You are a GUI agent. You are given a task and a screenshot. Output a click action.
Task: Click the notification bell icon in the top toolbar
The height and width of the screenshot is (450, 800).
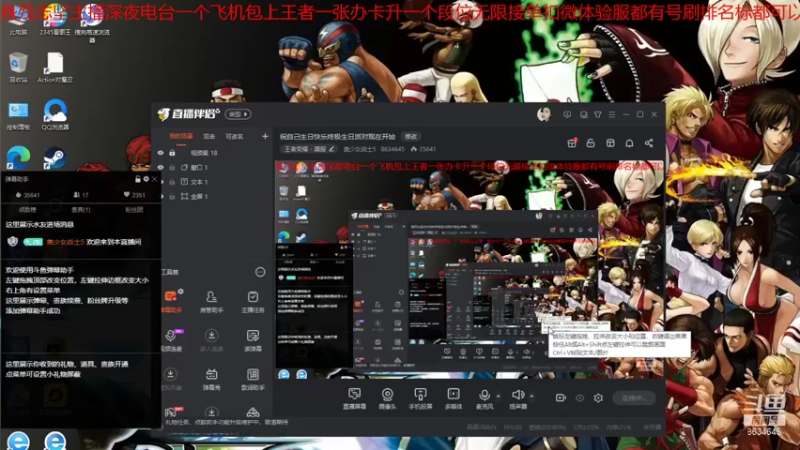click(629, 143)
